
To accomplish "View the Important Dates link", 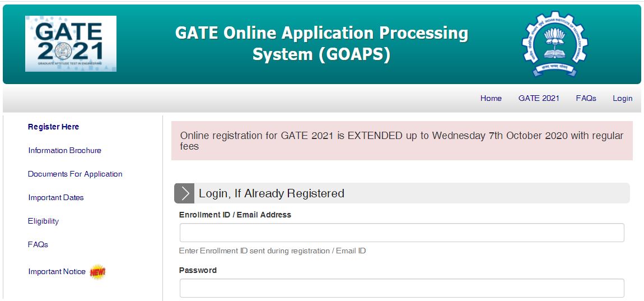I will (x=56, y=197).
